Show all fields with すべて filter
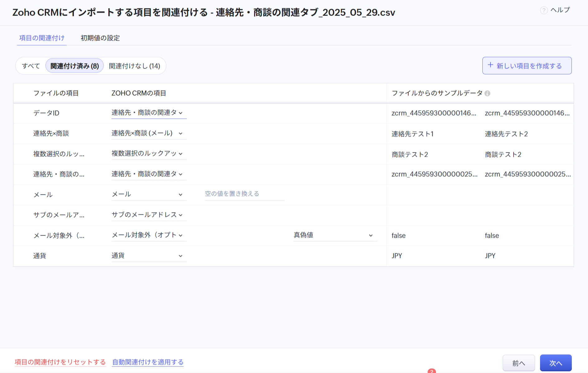Screen dimensions: 588x373 coord(31,66)
